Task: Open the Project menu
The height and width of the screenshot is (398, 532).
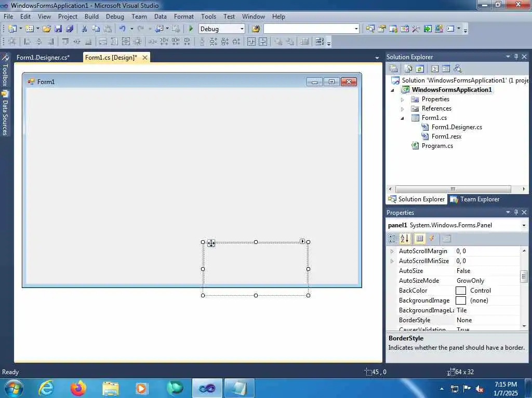Action: (68, 16)
